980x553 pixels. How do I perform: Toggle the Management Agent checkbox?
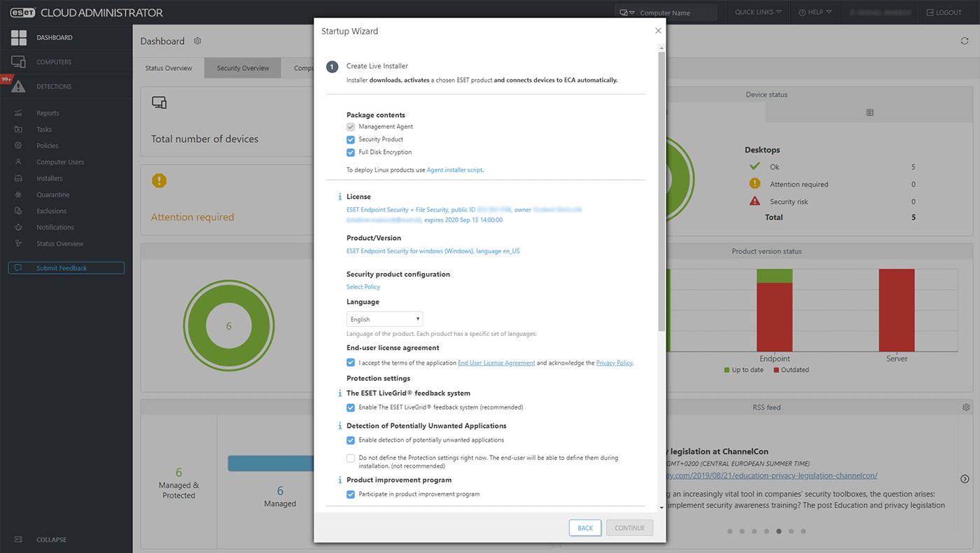(351, 127)
